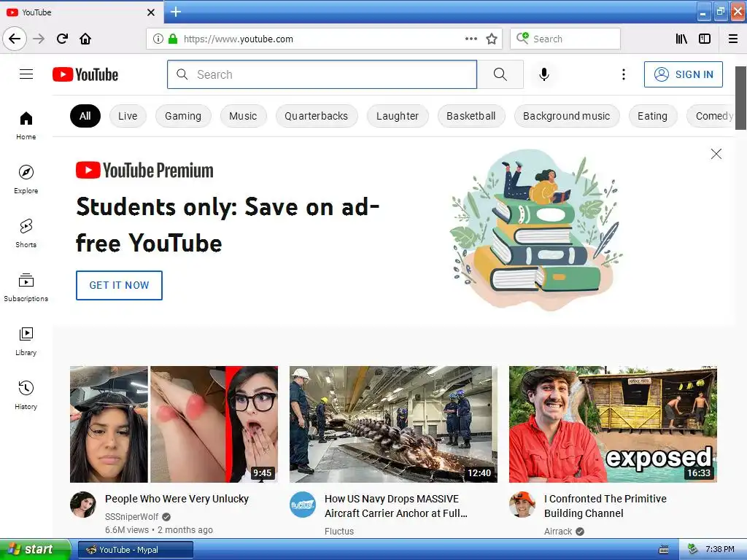This screenshot has height=560, width=747.
Task: Open Shorts in sidebar
Action: click(26, 233)
